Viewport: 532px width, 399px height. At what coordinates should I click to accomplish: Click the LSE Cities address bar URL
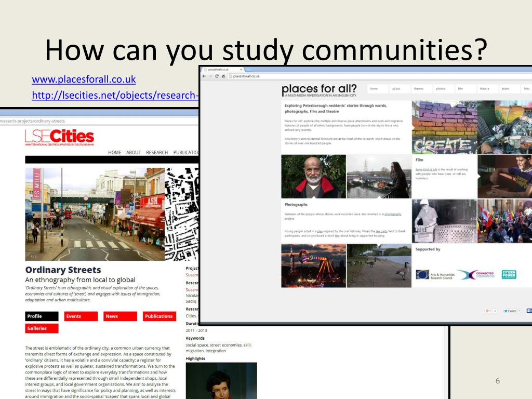pyautogui.click(x=33, y=121)
